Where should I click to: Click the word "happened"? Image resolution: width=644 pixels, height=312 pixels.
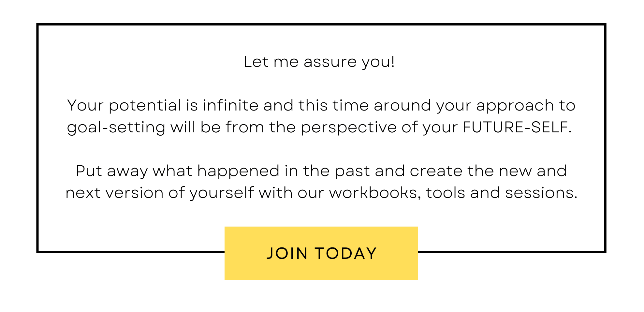click(x=238, y=171)
